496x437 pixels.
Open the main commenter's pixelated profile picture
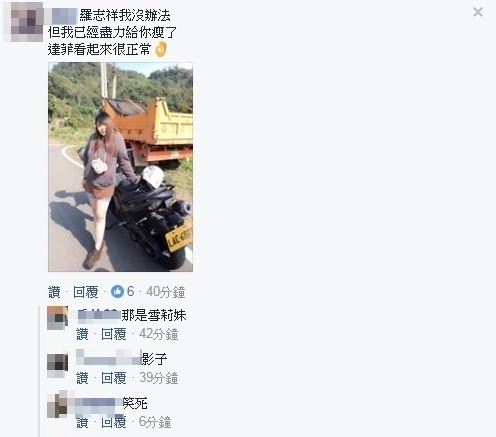24,22
